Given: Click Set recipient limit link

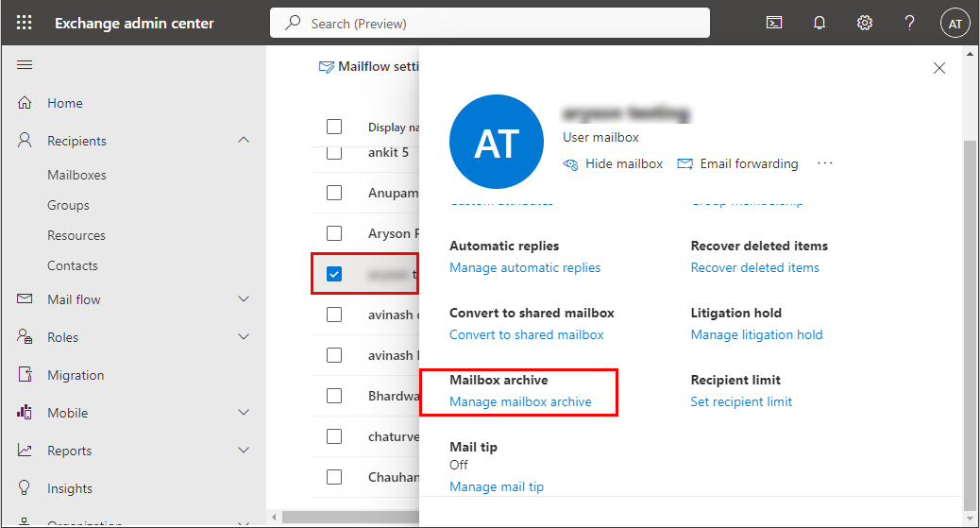Looking at the screenshot, I should 741,401.
